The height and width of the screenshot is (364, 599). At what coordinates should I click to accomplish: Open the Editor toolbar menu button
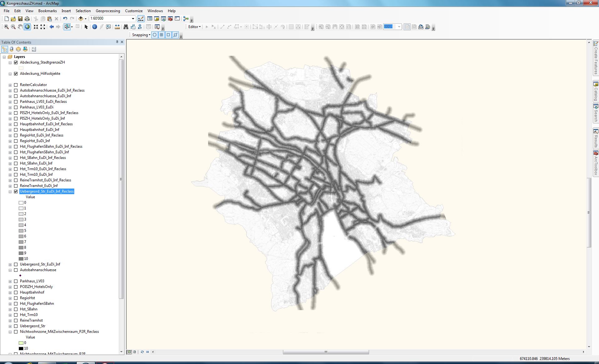(194, 27)
